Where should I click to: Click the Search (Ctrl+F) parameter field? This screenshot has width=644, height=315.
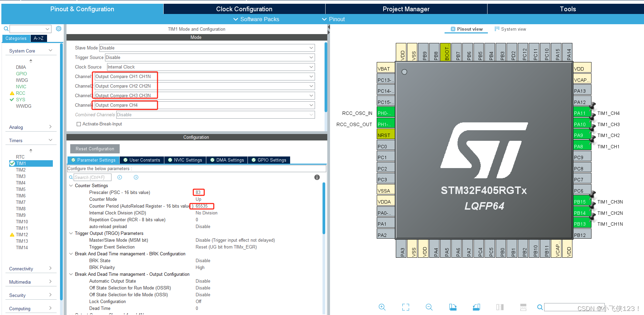pos(92,177)
